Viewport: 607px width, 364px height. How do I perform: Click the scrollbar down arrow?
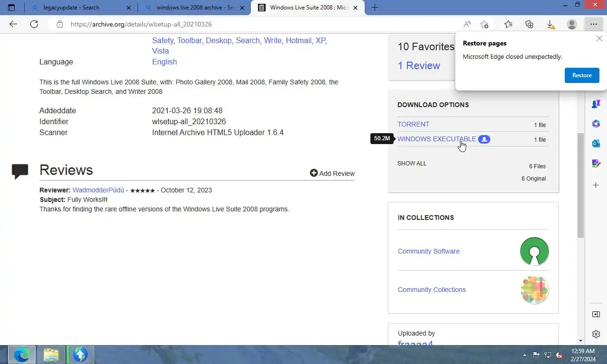(x=580, y=340)
